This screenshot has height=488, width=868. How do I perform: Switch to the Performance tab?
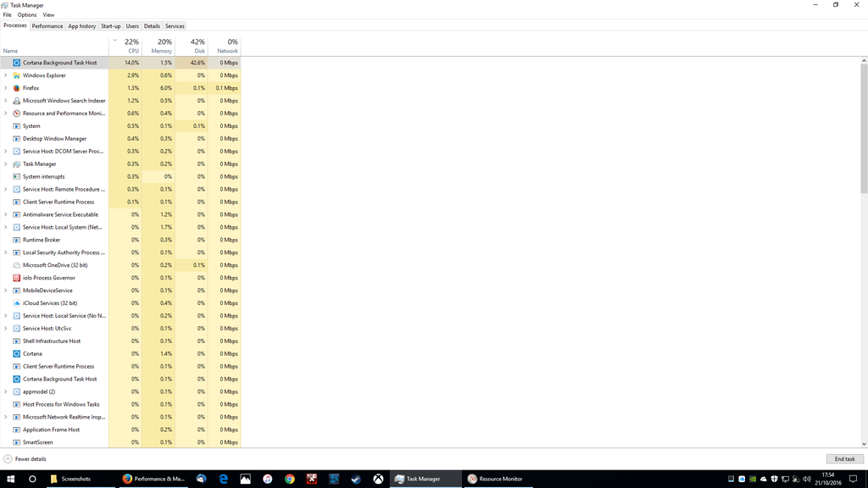coord(47,26)
